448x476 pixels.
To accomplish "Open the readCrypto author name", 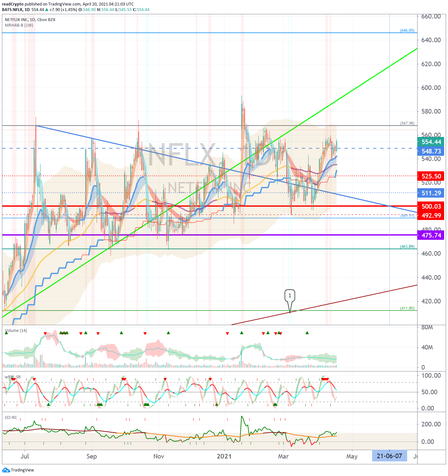I will [13, 4].
